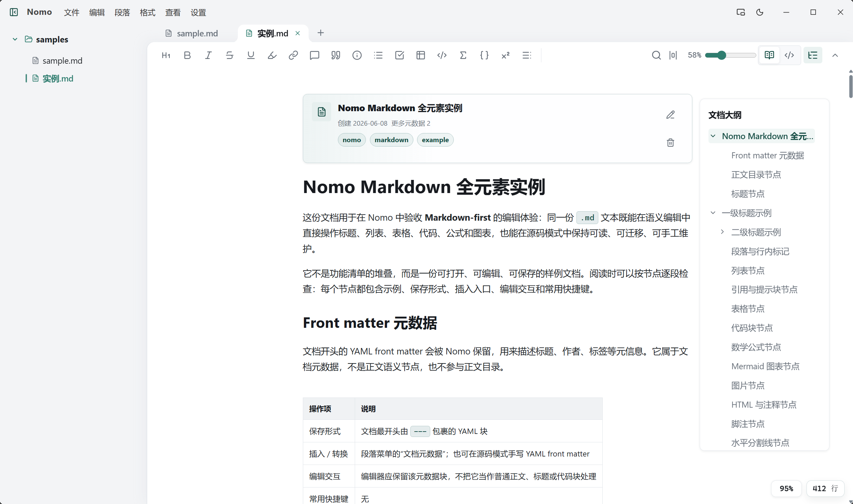The height and width of the screenshot is (504, 853).
Task: Click the example tag
Action: (x=435, y=140)
